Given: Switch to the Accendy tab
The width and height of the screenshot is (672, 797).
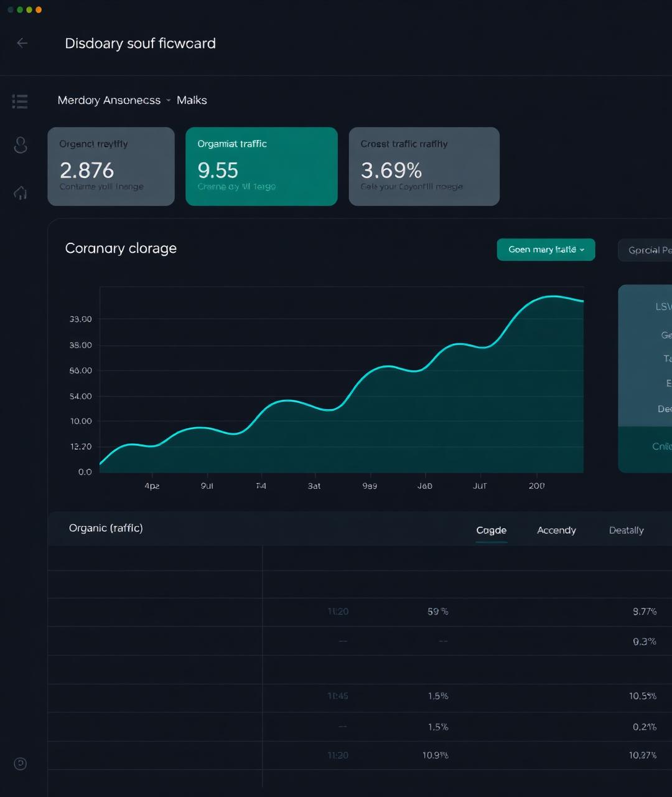Looking at the screenshot, I should (556, 531).
